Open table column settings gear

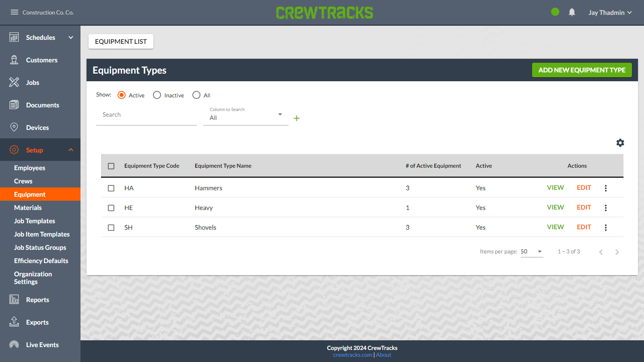point(620,143)
